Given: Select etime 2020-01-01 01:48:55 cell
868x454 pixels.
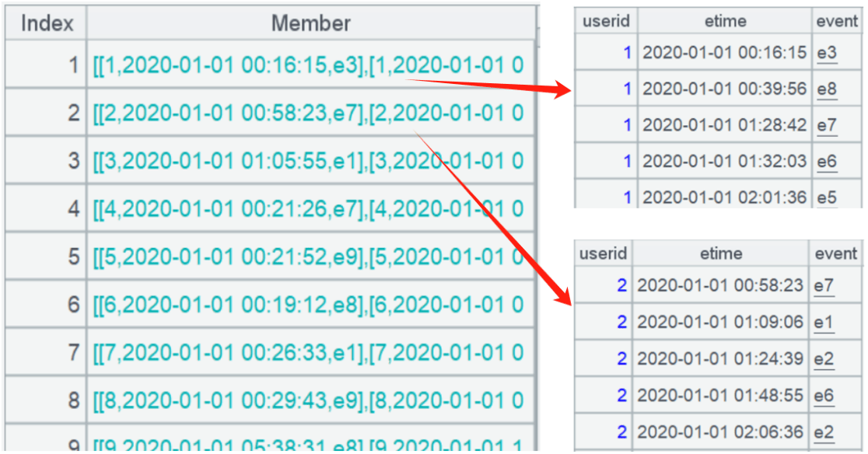Looking at the screenshot, I should [x=720, y=396].
